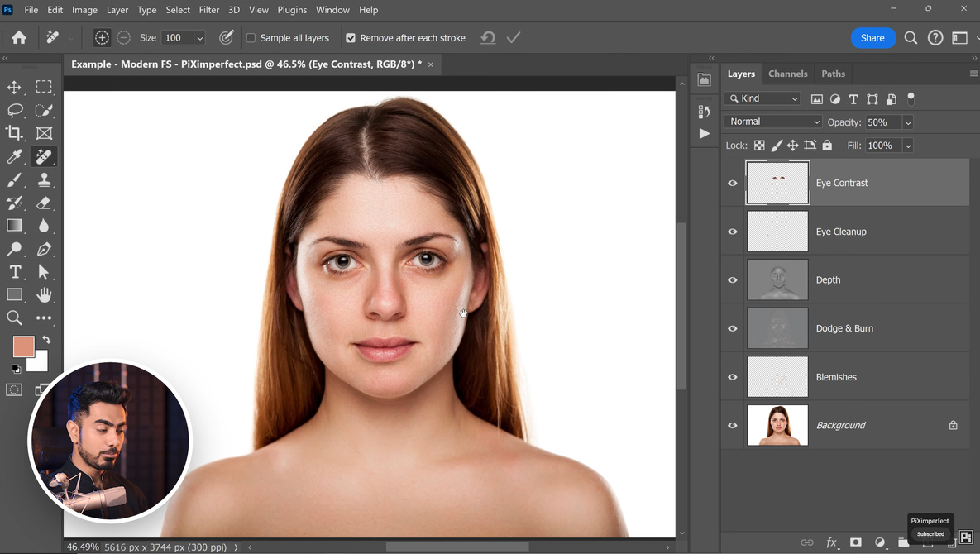Hide the Dodge & Burn layer
This screenshot has width=980, height=554.
tap(733, 328)
